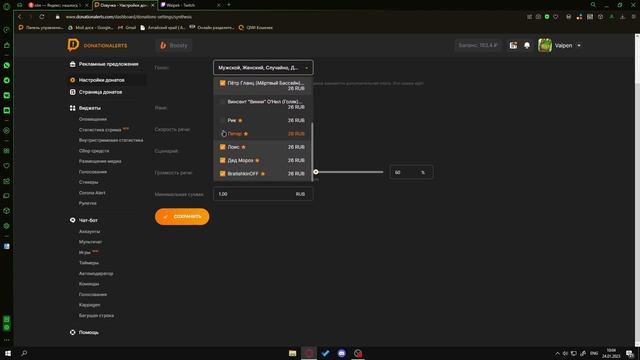Open Аккаунты under Чат-бот
640x360 pixels.
(89, 231)
